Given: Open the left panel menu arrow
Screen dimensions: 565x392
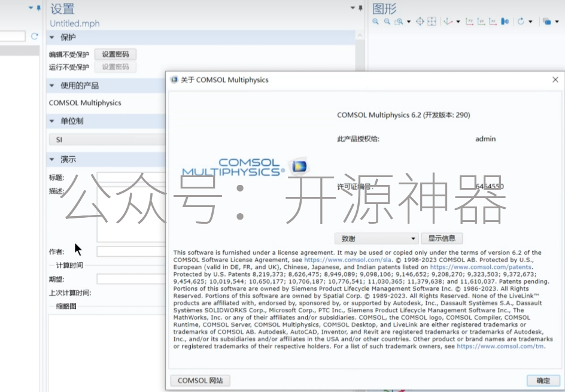Looking at the screenshot, I should pos(31,8).
